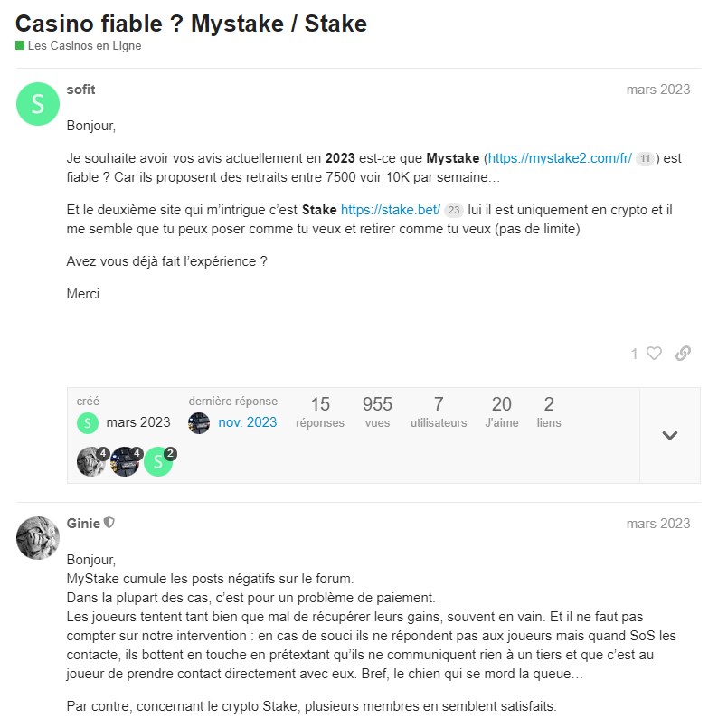Click the username 'Ginie'

point(85,523)
